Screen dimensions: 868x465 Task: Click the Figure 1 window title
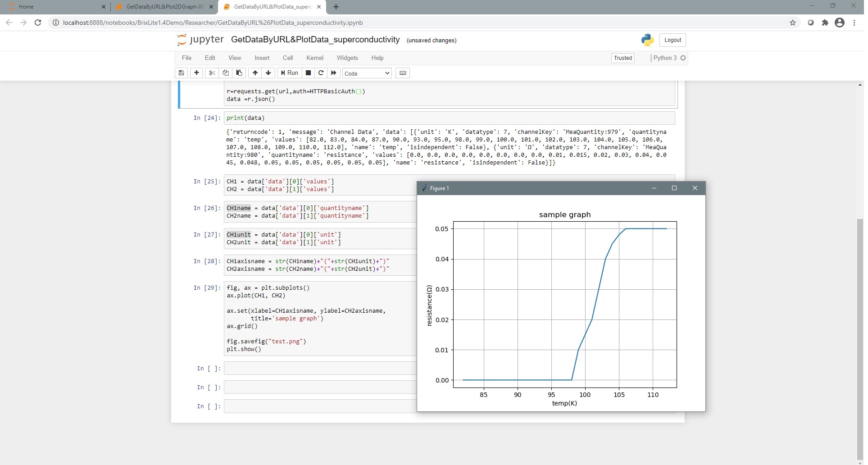[439, 188]
